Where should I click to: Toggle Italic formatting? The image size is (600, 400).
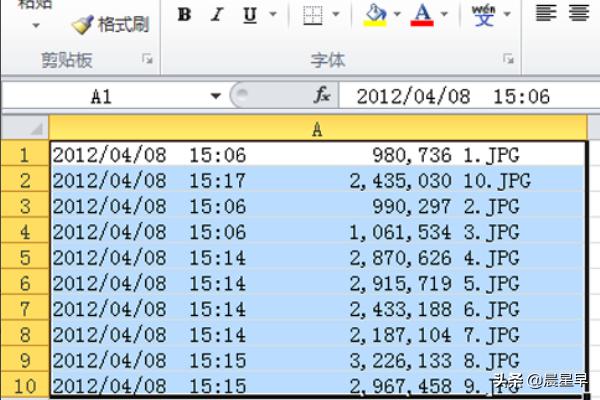(215, 14)
